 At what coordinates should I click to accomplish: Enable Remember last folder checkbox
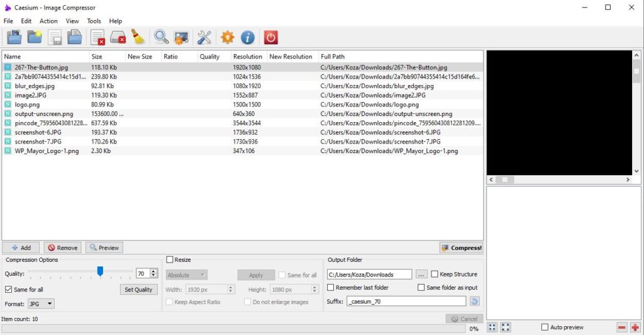click(330, 287)
